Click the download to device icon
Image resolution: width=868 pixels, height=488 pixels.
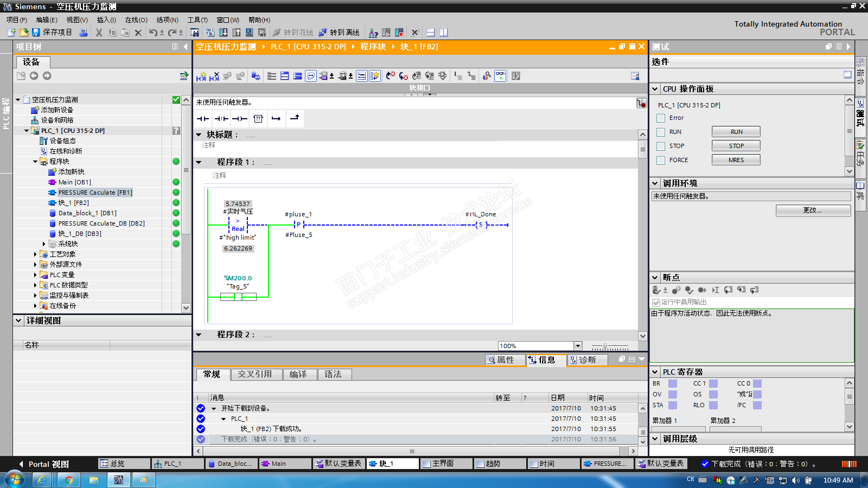pos(223,33)
